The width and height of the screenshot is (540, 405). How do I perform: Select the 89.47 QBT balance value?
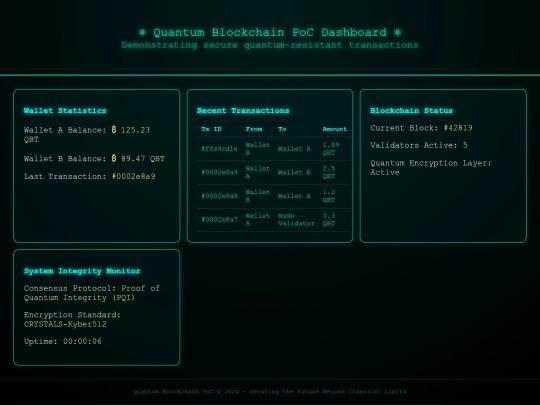(143, 159)
